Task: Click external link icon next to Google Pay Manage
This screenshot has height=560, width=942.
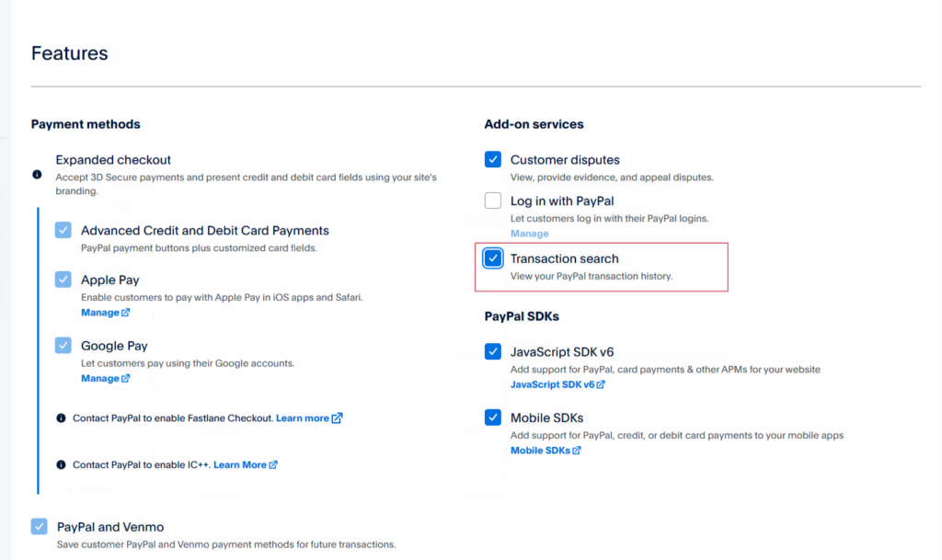Action: pyautogui.click(x=126, y=379)
